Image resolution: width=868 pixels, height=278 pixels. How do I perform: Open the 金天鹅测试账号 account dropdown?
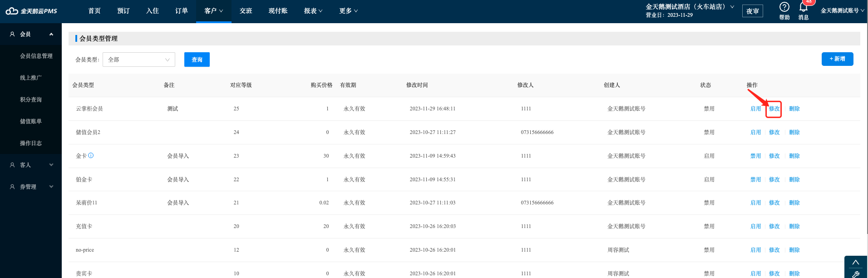(x=842, y=11)
